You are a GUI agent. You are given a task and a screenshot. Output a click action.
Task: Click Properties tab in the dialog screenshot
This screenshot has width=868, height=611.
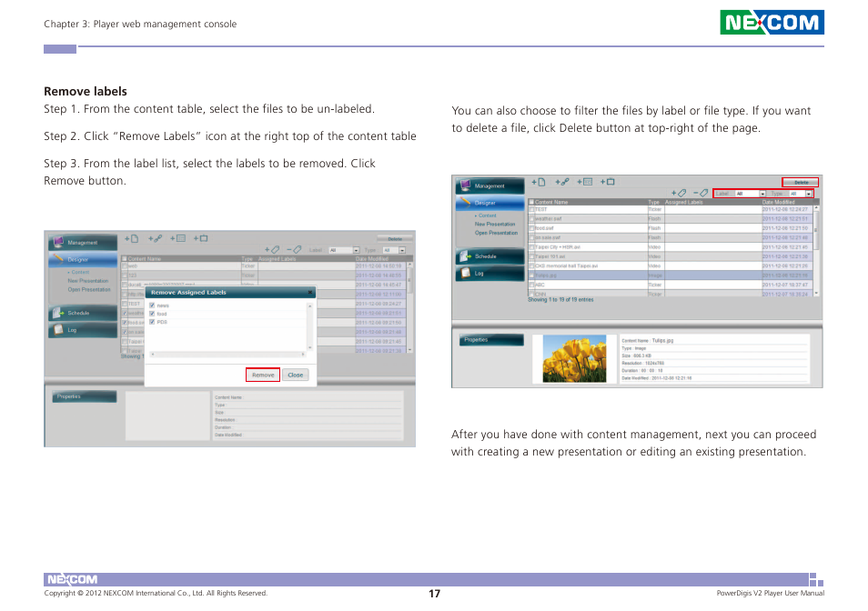[x=84, y=396]
